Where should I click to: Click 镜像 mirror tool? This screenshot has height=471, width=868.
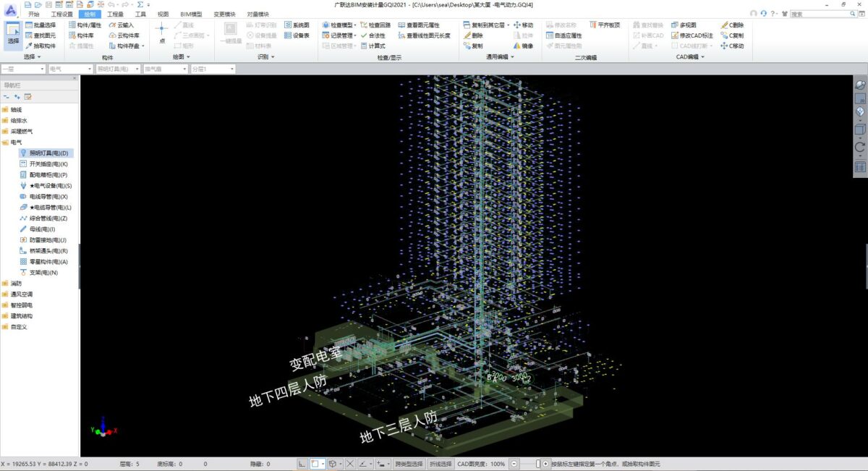coord(524,46)
